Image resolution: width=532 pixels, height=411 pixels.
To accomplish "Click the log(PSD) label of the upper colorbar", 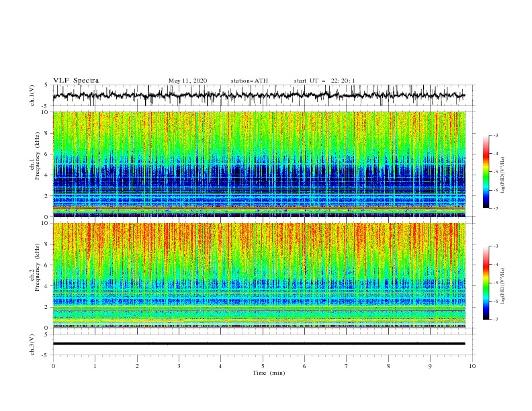I will pyautogui.click(x=503, y=175).
